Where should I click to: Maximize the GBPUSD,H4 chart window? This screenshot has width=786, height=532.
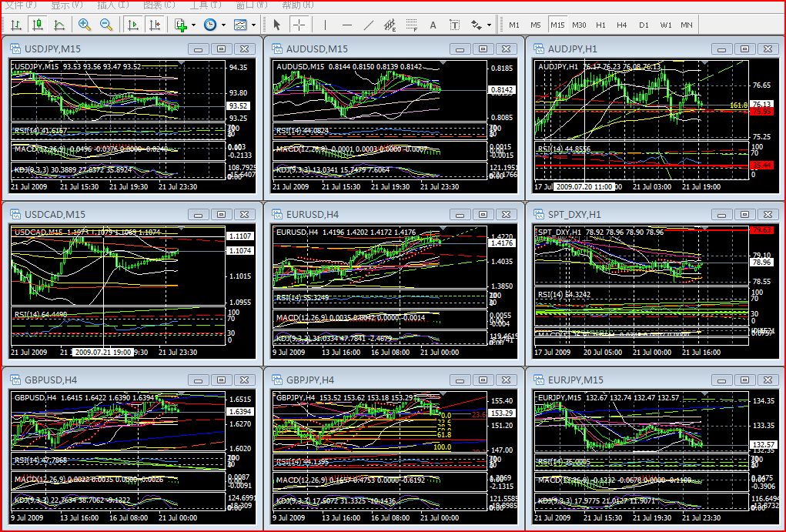point(221,380)
